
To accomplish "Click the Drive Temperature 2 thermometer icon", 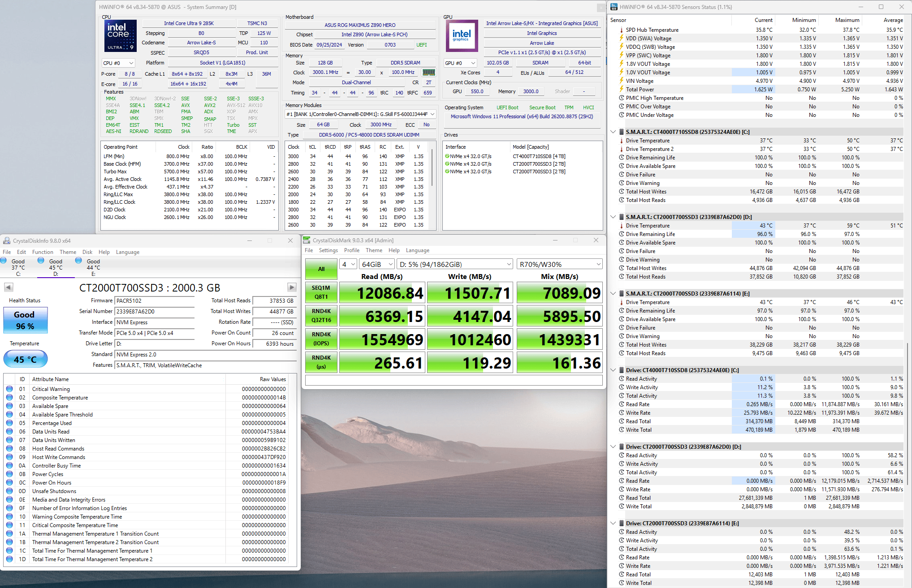I will pos(622,149).
